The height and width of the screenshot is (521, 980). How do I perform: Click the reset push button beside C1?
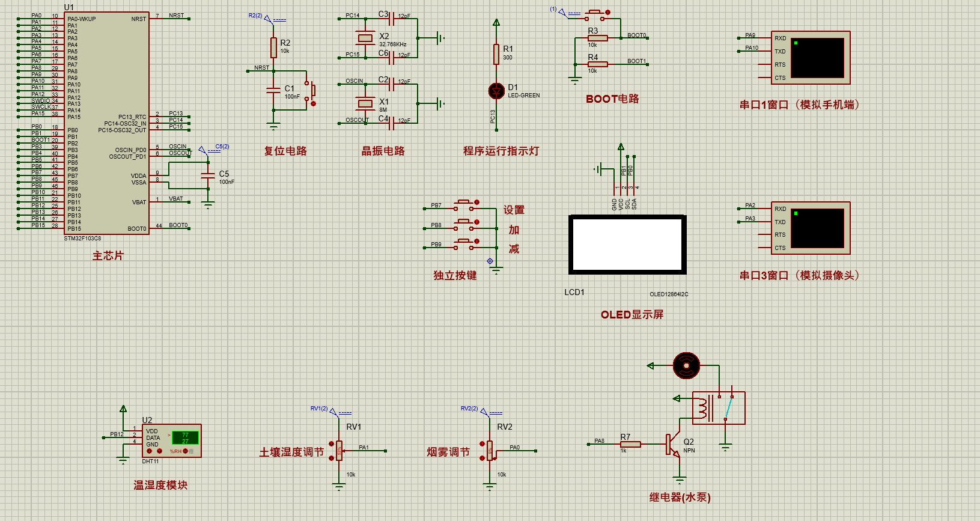pos(311,91)
